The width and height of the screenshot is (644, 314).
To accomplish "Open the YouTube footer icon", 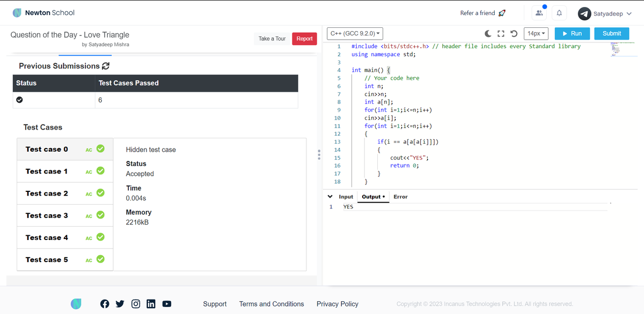I will coord(167,304).
